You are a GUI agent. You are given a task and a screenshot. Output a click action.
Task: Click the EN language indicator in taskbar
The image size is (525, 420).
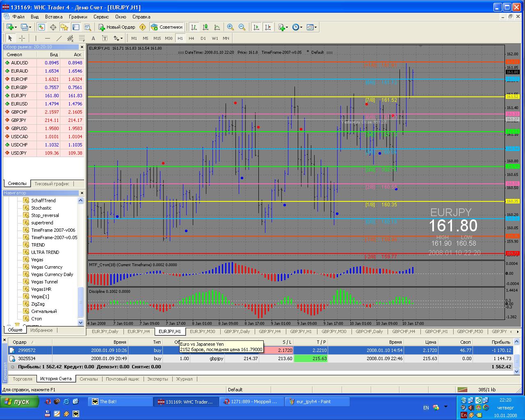click(426, 408)
